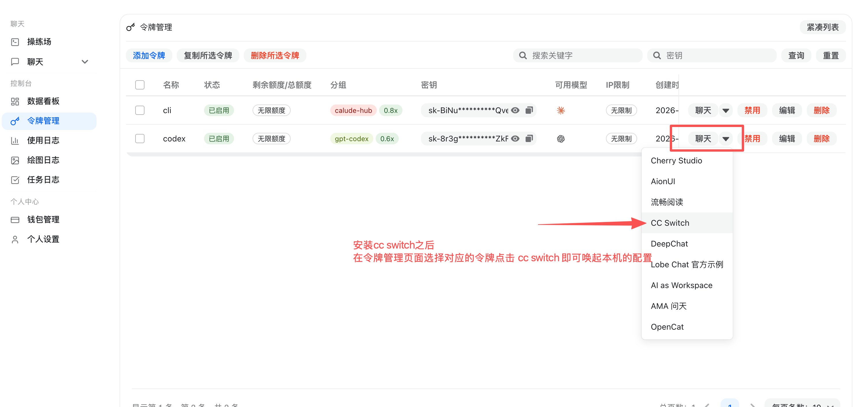The height and width of the screenshot is (407, 868).
Task: Tick the select-all checkbox in table header
Action: [x=140, y=85]
